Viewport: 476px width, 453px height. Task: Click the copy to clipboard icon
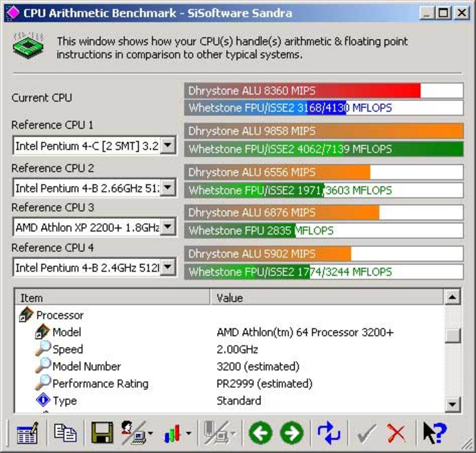(x=65, y=433)
